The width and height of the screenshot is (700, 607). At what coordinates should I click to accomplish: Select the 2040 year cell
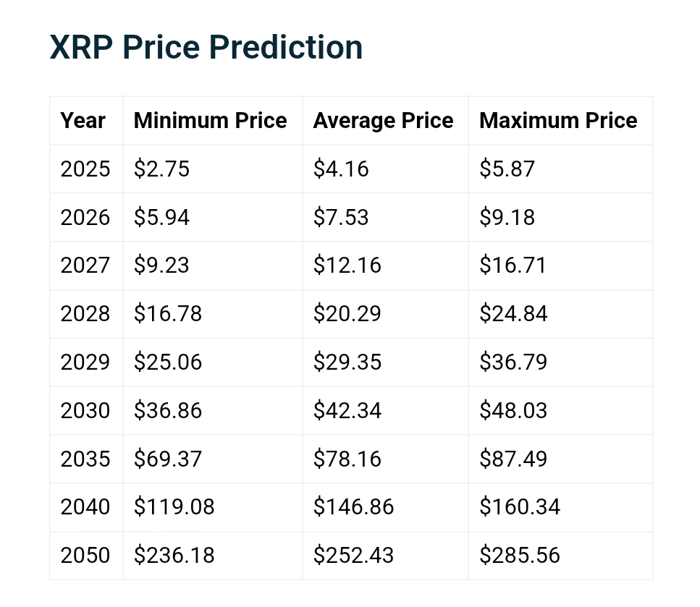click(x=85, y=506)
